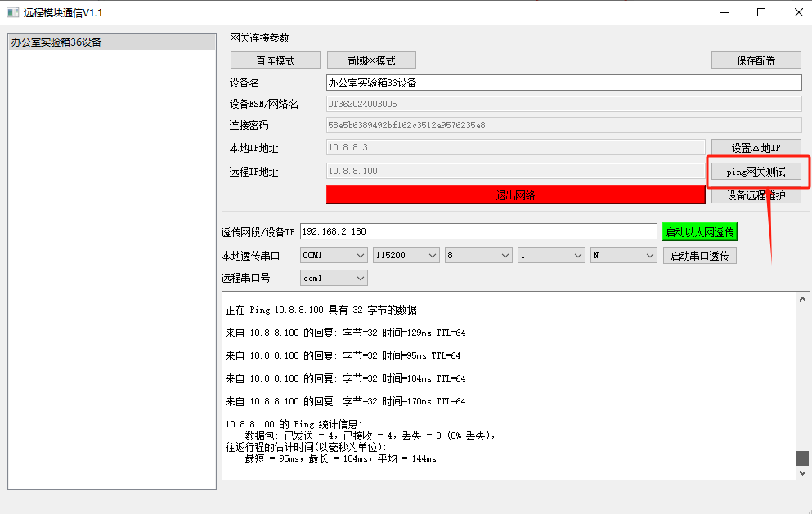Viewport: 812px width, 514px height.
Task: Run the ping网关测试 gateway test
Action: pyautogui.click(x=755, y=171)
